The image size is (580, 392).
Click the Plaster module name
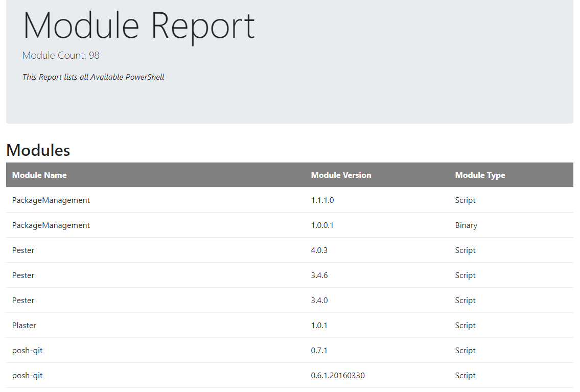pyautogui.click(x=24, y=326)
